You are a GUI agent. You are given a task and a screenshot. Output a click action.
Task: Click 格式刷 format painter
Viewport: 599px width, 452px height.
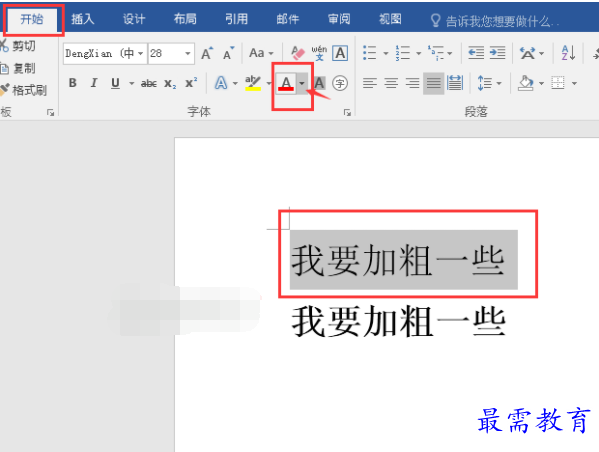point(23,90)
